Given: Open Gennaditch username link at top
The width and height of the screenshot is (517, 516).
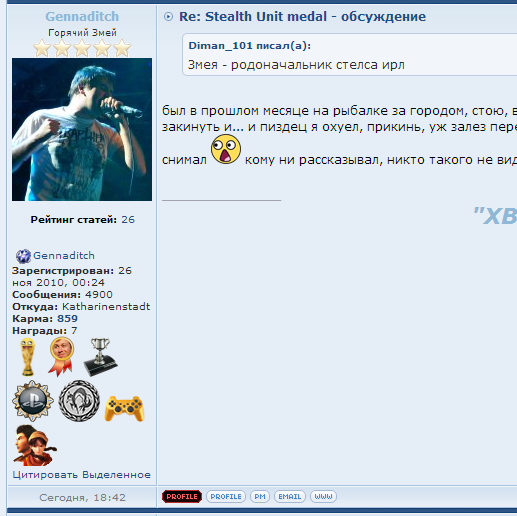Looking at the screenshot, I should [x=82, y=16].
